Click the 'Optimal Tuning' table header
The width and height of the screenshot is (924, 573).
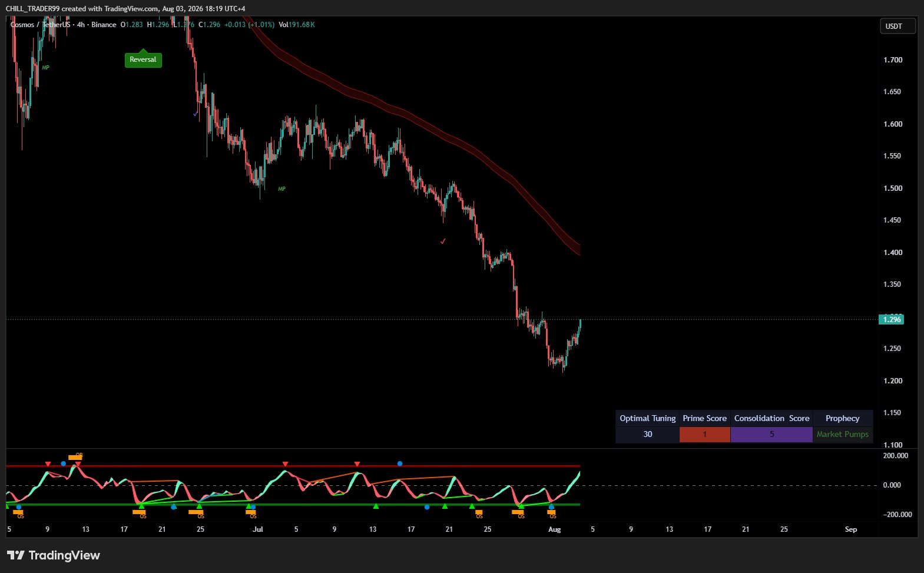[647, 418]
